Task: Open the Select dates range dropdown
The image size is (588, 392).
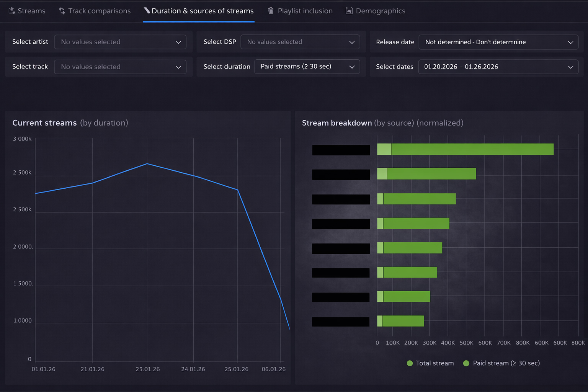Action: [498, 67]
